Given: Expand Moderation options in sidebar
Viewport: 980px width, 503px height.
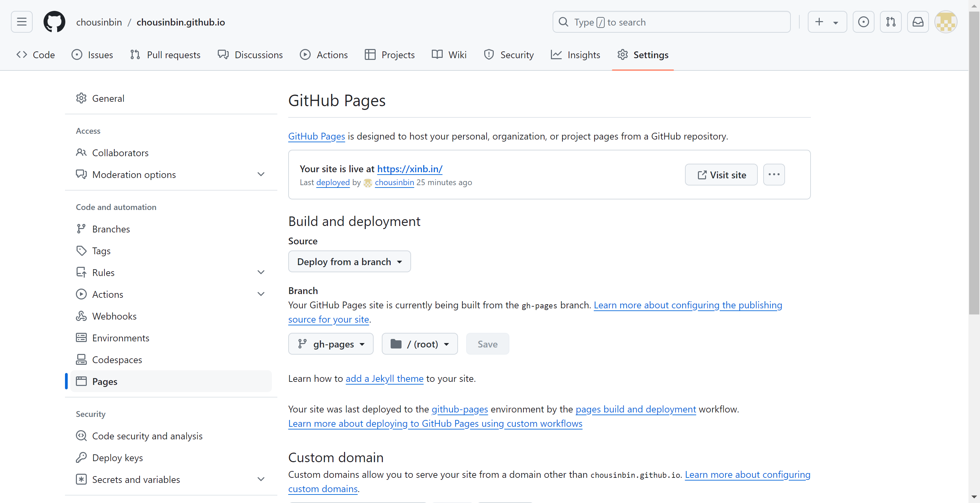Looking at the screenshot, I should point(261,174).
